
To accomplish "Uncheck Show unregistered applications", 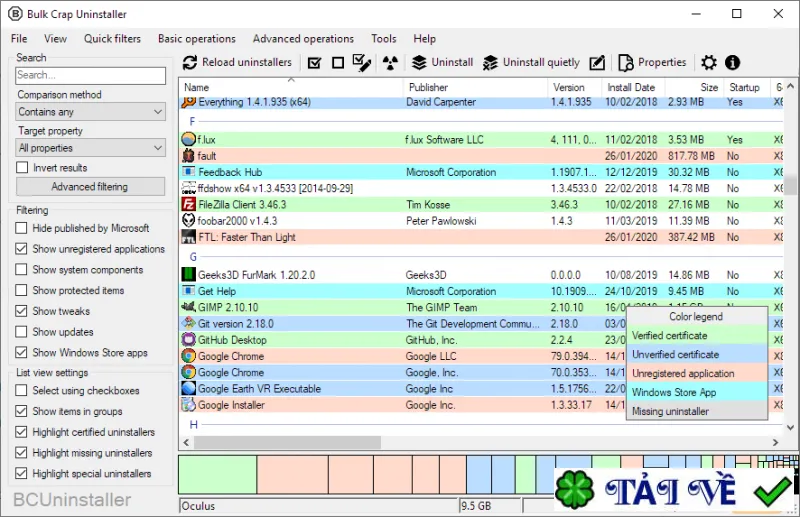I will click(21, 249).
